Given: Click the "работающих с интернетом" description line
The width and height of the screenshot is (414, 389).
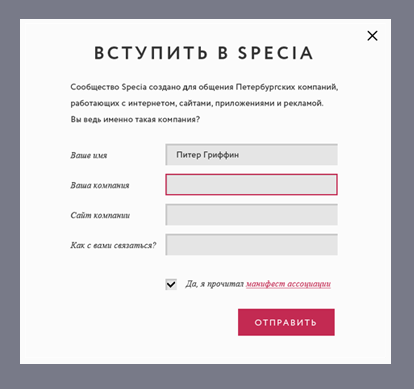Looking at the screenshot, I should (x=197, y=103).
